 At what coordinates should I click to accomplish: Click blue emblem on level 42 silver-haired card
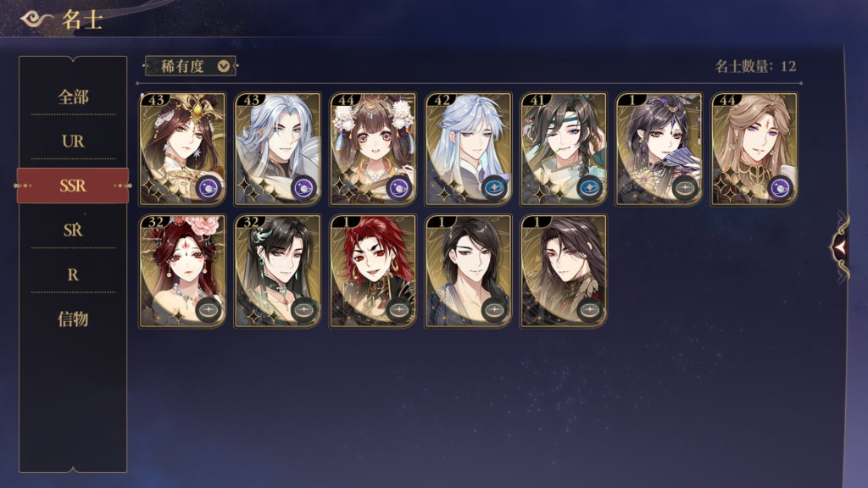tap(494, 189)
